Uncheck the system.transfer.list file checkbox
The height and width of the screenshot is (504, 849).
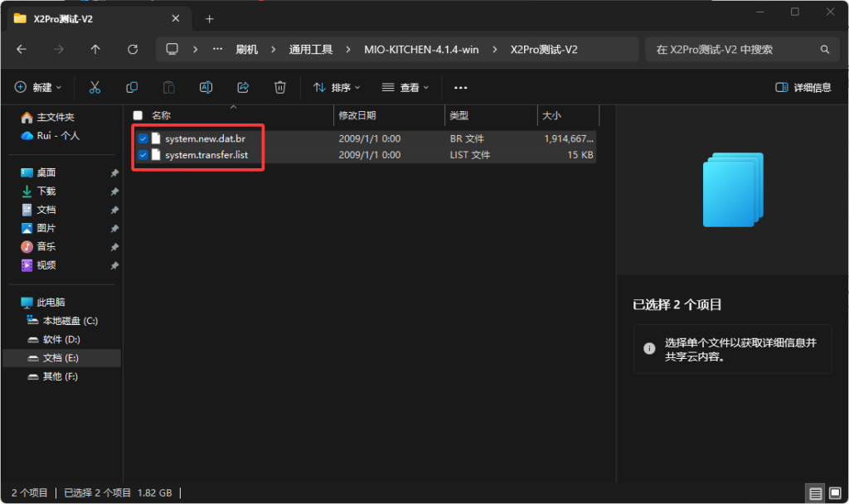click(x=143, y=155)
